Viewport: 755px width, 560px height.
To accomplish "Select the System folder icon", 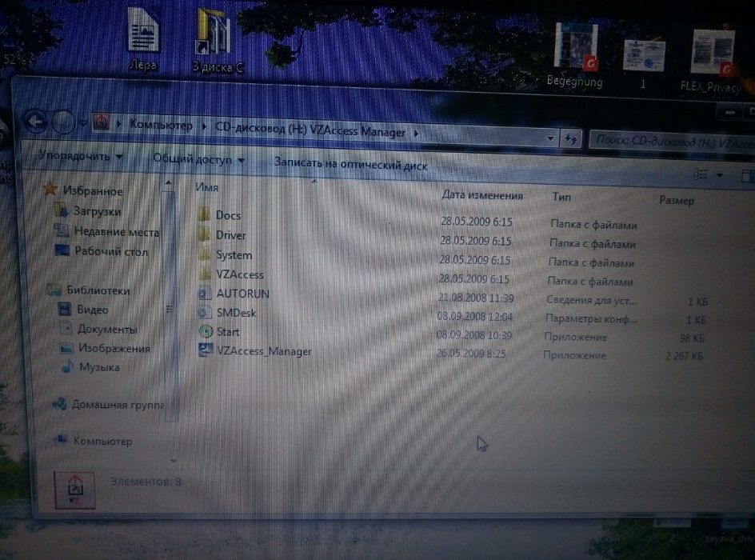I will pyautogui.click(x=205, y=254).
